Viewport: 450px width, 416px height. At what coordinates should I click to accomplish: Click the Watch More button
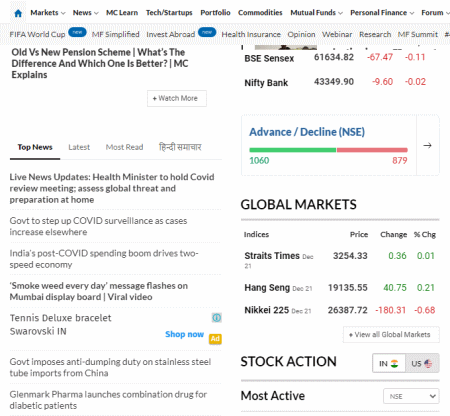pyautogui.click(x=177, y=98)
